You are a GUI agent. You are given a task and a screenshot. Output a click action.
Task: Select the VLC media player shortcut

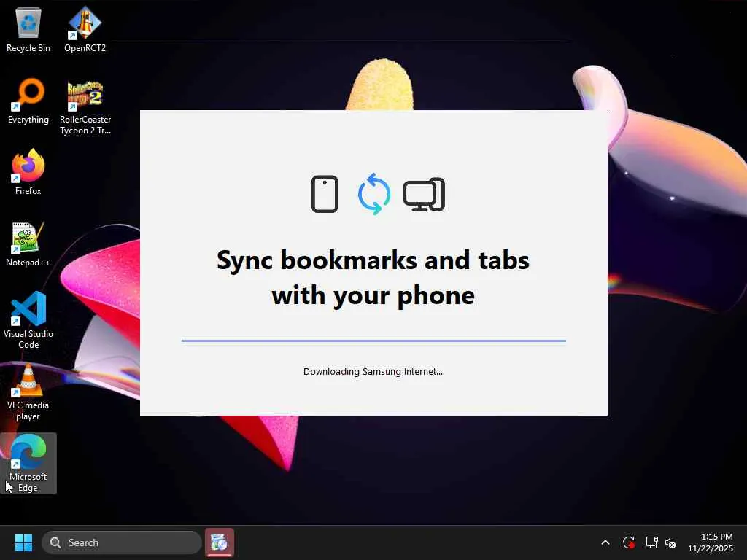[x=28, y=392]
